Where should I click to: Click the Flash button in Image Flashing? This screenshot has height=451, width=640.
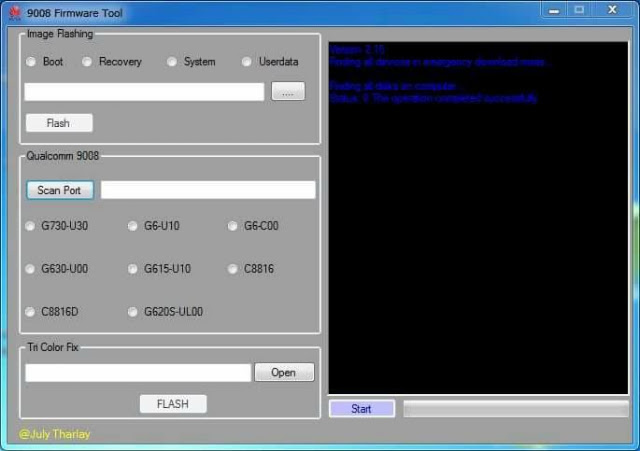[x=59, y=123]
